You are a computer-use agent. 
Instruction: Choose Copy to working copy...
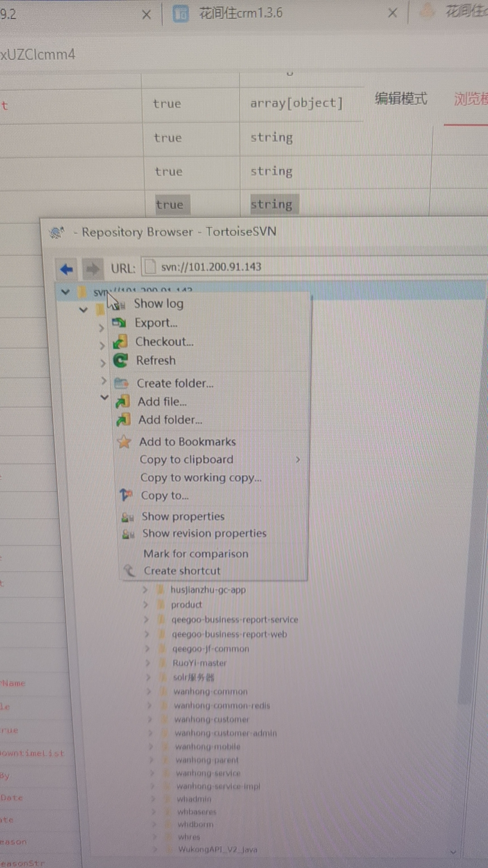pyautogui.click(x=201, y=478)
